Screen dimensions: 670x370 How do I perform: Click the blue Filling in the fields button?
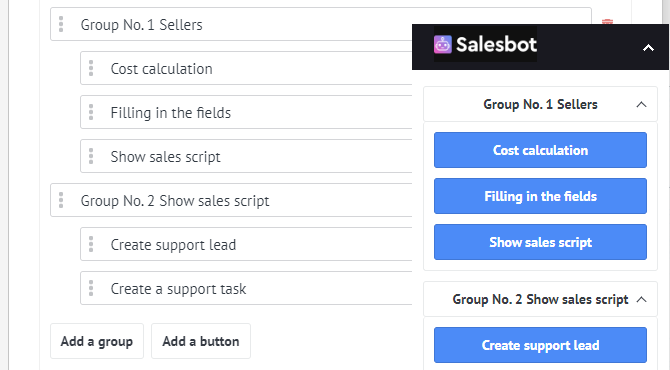point(540,196)
